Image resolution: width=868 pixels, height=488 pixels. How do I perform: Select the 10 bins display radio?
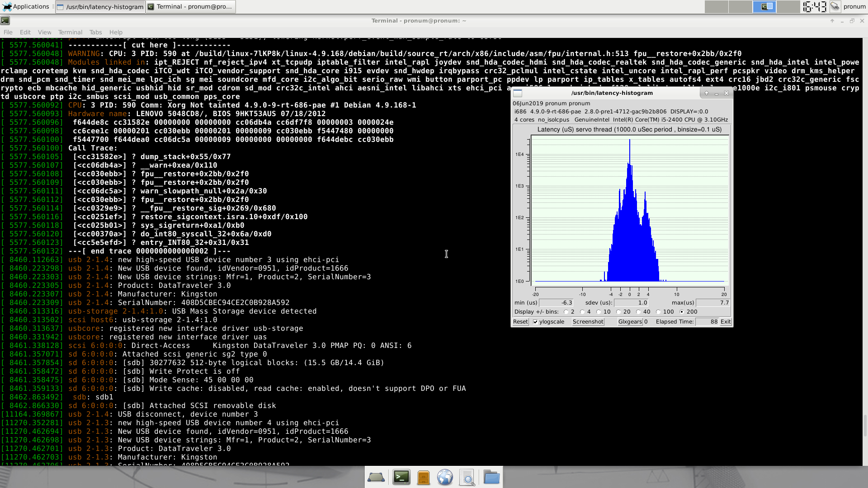599,312
